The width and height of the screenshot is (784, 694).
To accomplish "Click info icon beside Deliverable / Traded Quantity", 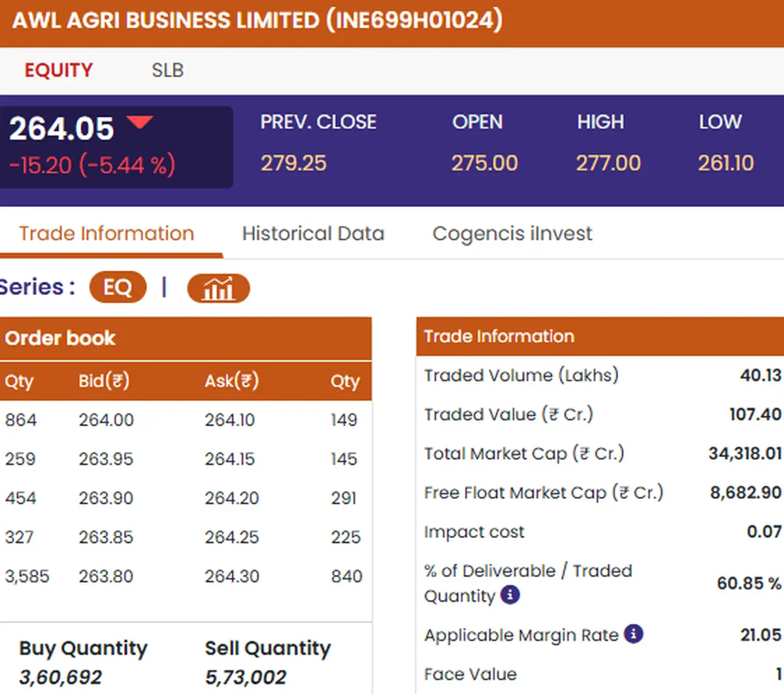I will pos(510,595).
